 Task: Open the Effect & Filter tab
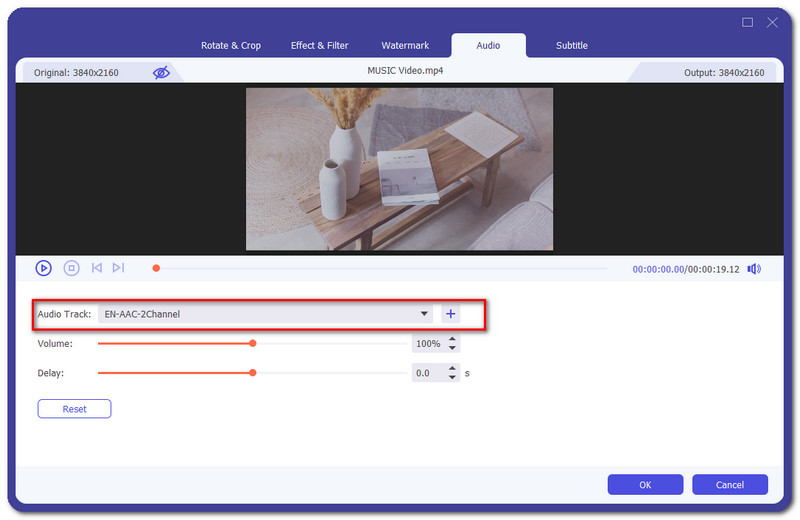(319, 45)
